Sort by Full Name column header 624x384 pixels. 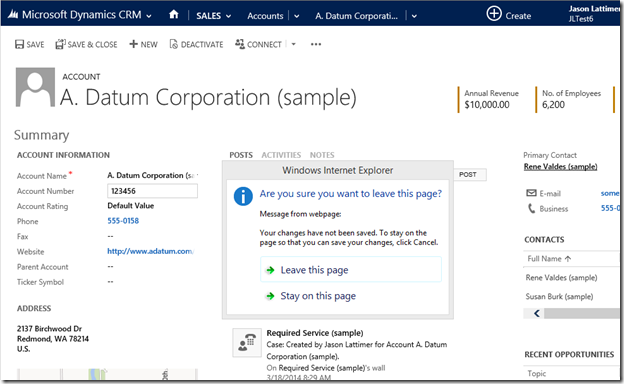(549, 259)
